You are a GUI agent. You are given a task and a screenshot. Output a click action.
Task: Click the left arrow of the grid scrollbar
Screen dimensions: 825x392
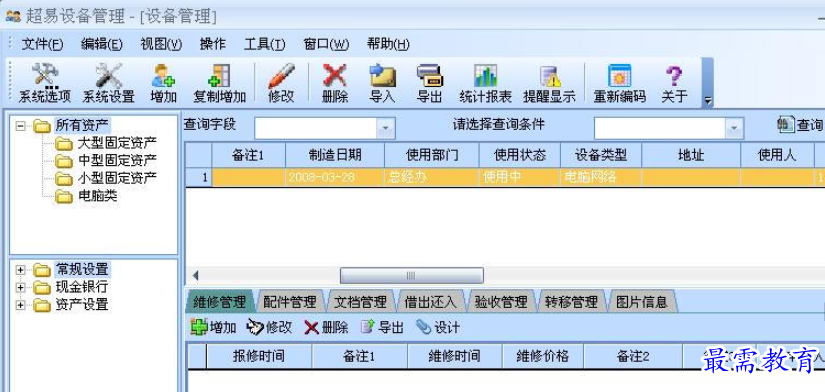(x=195, y=275)
